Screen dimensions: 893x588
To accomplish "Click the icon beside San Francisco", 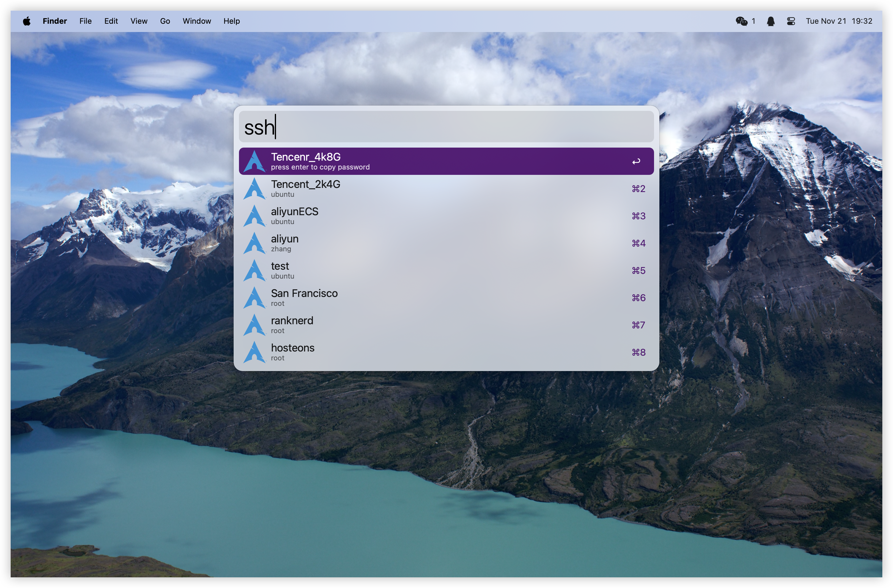I will pos(255,298).
